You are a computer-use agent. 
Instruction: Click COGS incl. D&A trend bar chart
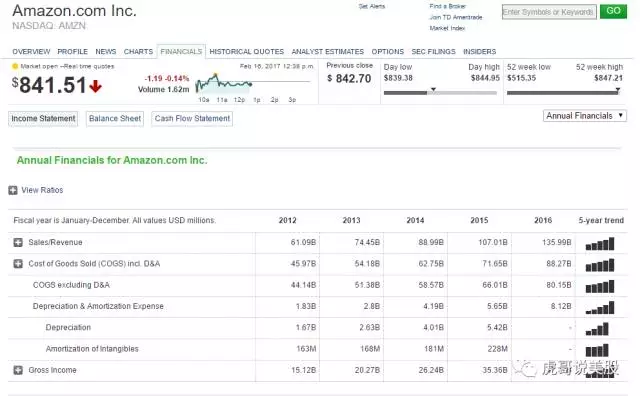click(600, 265)
